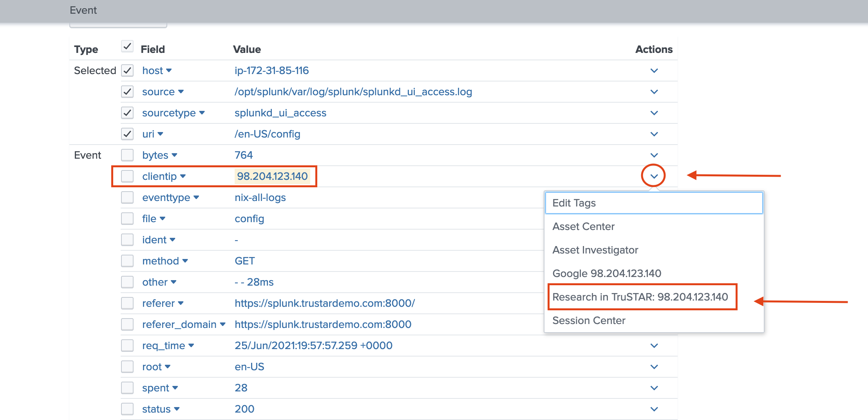Check the method field checkbox
The height and width of the screenshot is (420, 868).
pyautogui.click(x=127, y=261)
